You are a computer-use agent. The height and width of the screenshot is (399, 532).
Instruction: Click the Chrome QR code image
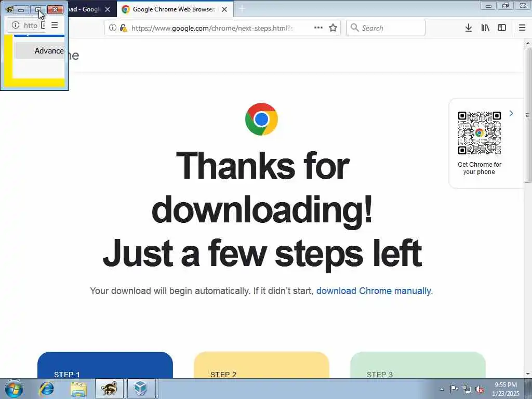point(480,132)
